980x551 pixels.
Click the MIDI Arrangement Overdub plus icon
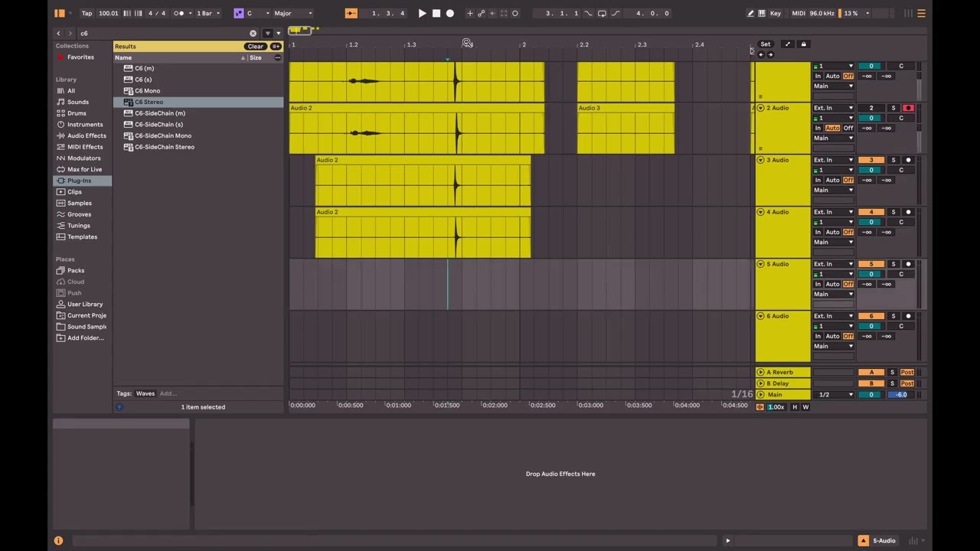click(469, 13)
